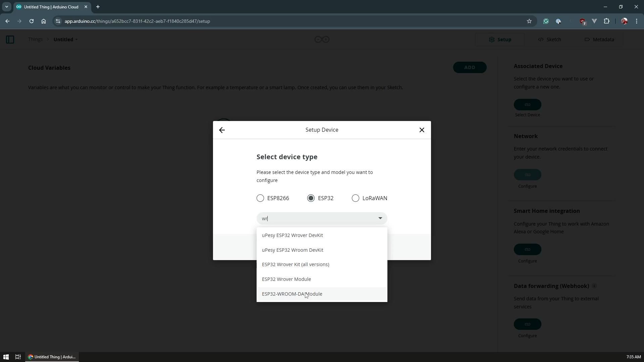
Task: Click the Data forwarding Configure link icon
Action: (527, 324)
